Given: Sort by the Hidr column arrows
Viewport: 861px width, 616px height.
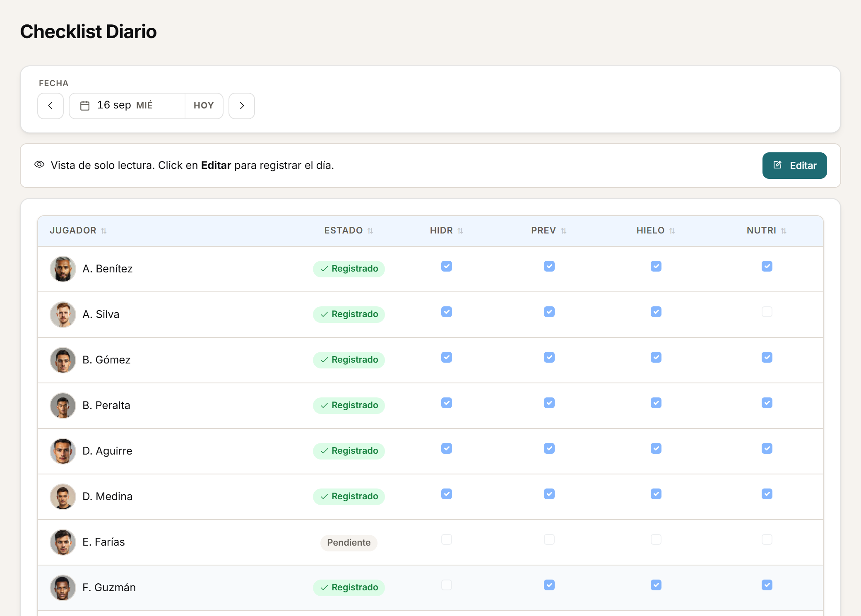Looking at the screenshot, I should (x=460, y=231).
